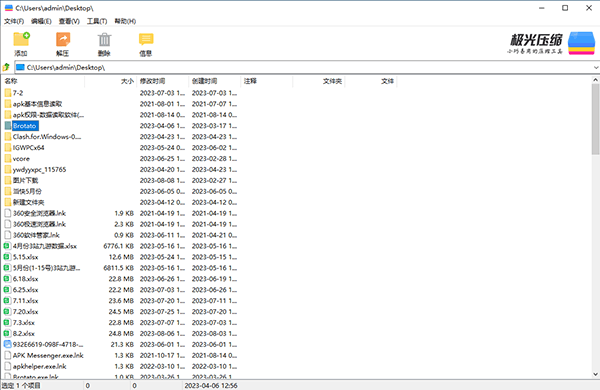Expand the address bar path dropdown
Image resolution: width=600 pixels, height=390 pixels.
pos(595,68)
